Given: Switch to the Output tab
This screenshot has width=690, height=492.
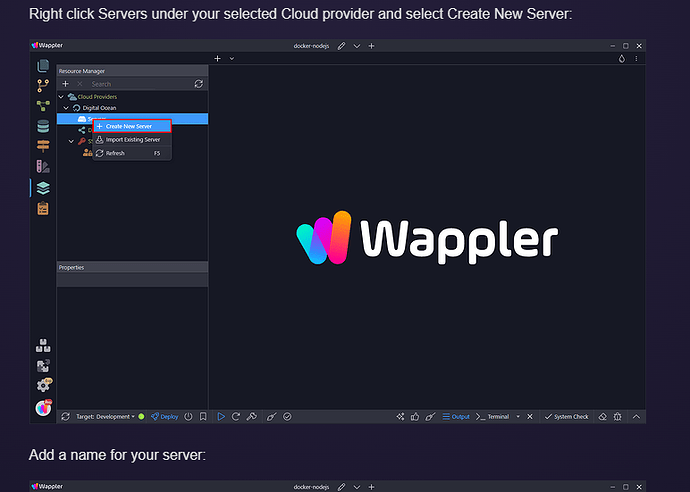Looking at the screenshot, I should (456, 416).
